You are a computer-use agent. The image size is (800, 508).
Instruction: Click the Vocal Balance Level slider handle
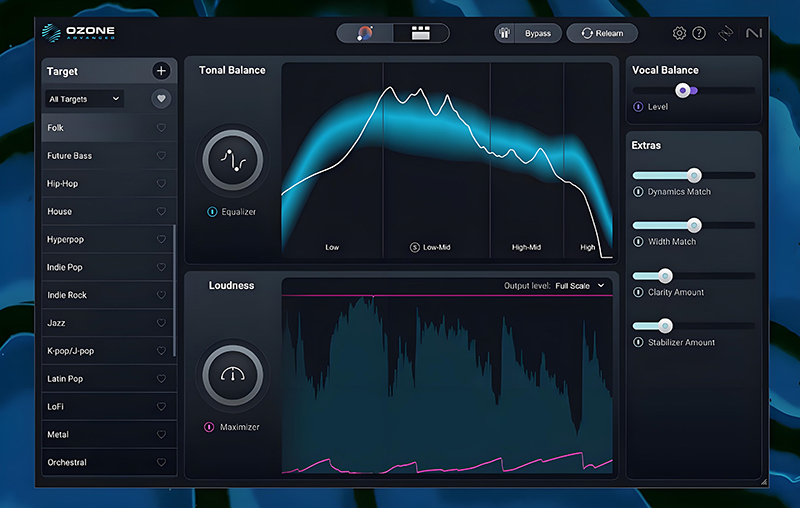[683, 90]
